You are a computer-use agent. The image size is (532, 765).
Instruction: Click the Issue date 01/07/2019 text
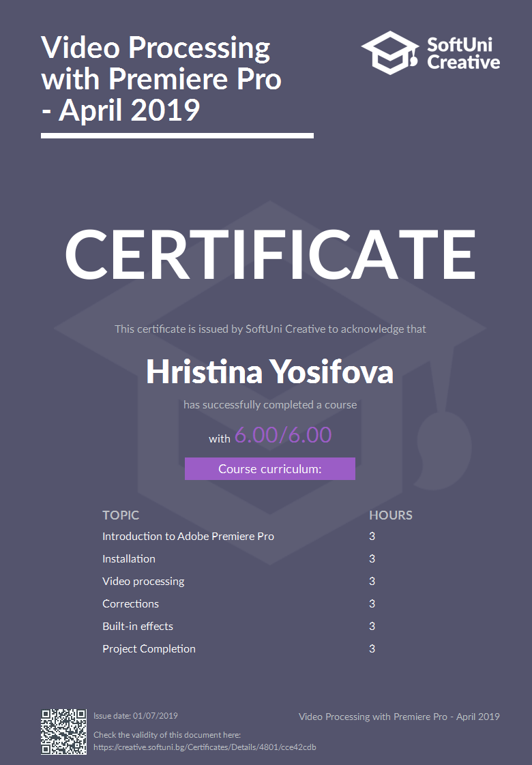click(x=136, y=716)
